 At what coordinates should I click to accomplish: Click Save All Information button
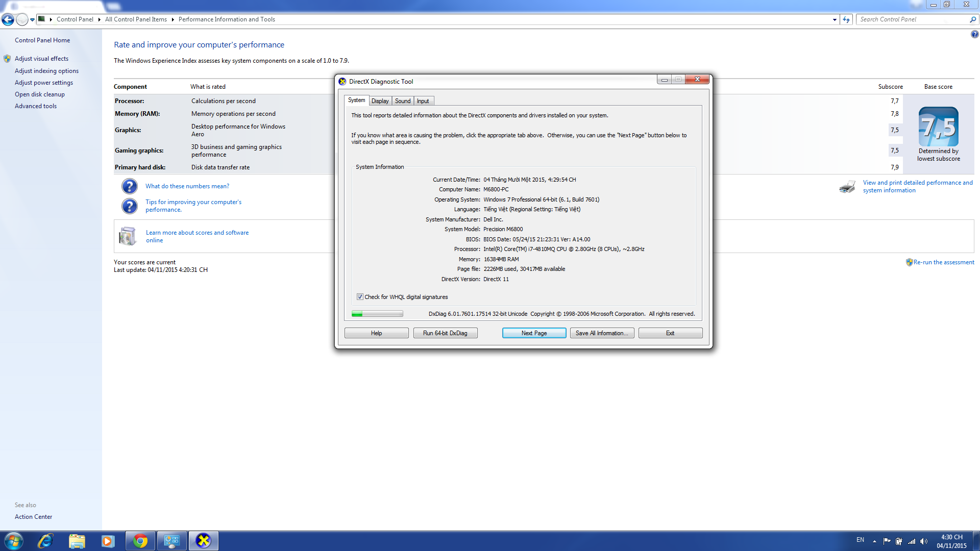(602, 333)
